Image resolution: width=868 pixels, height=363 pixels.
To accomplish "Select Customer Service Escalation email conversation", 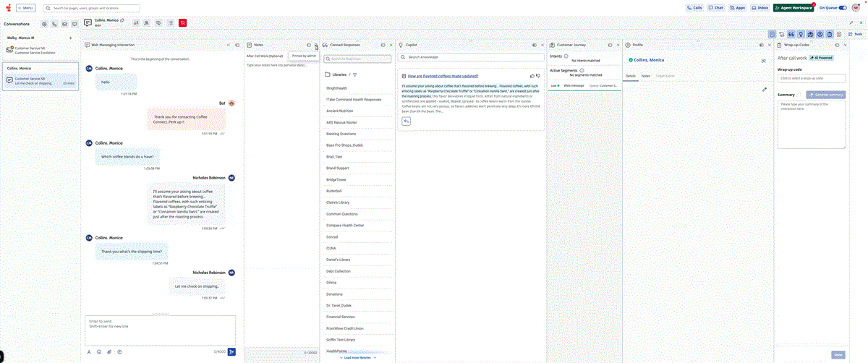I will click(x=40, y=50).
